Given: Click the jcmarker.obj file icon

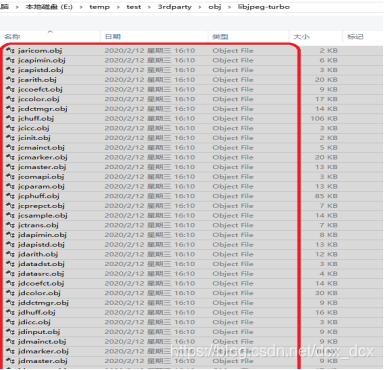Looking at the screenshot, I should [10, 157].
